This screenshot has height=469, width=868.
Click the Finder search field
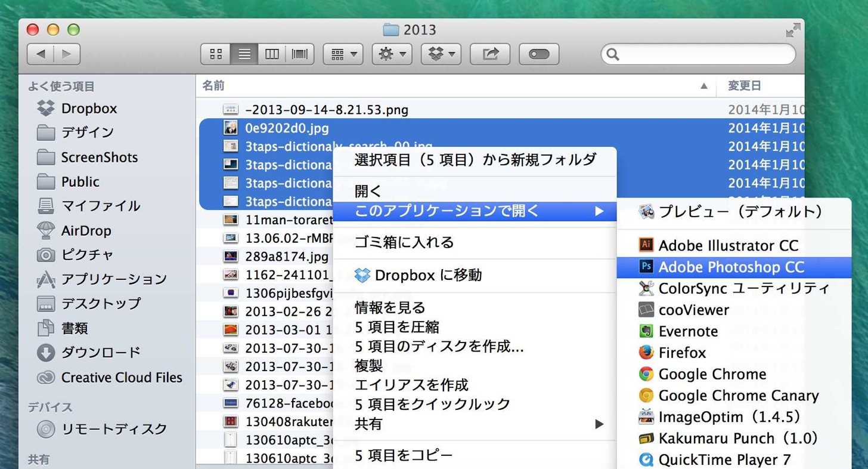(698, 54)
